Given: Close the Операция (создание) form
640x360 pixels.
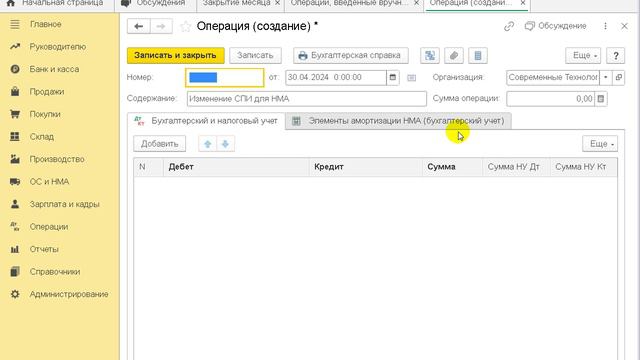Looking at the screenshot, I should [x=624, y=26].
